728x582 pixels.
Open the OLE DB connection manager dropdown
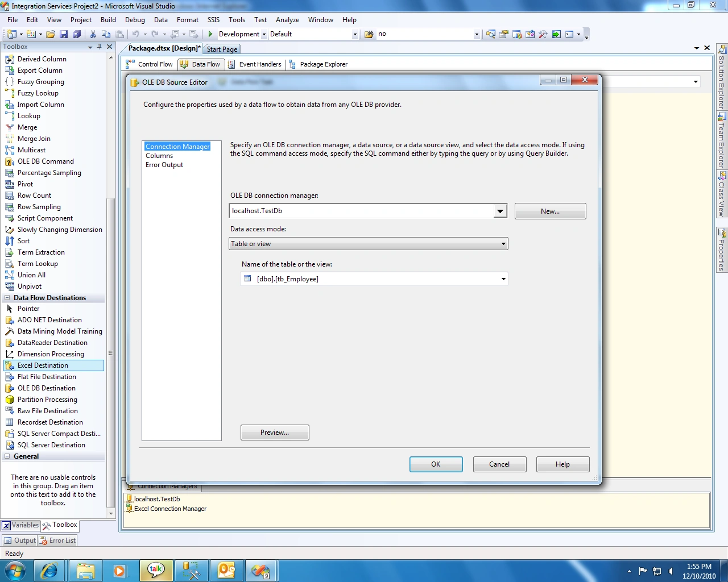pos(500,211)
